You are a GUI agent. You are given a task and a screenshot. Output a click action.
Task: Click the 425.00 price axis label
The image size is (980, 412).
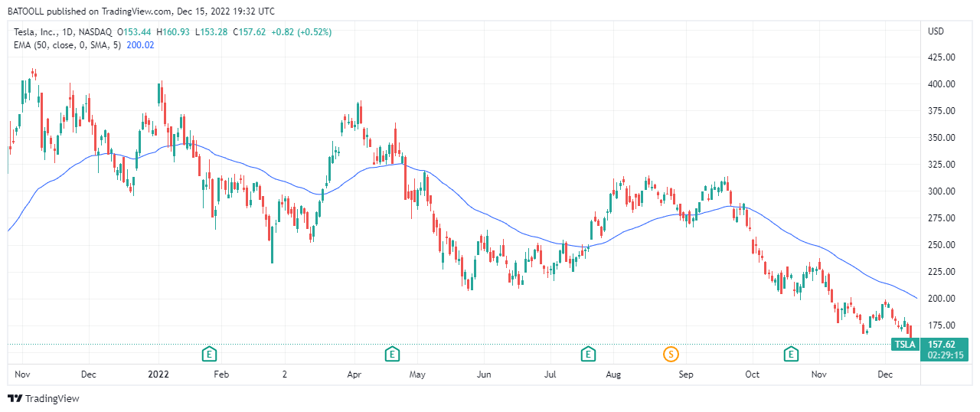click(x=940, y=57)
